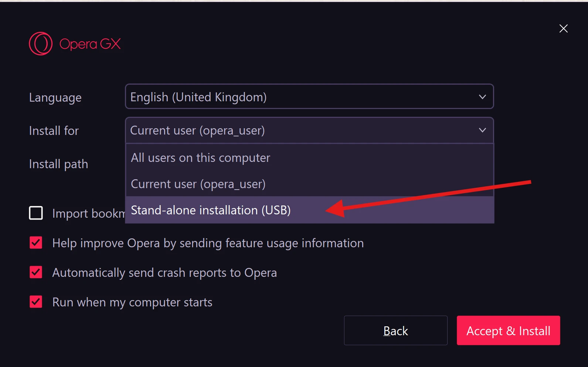Click the Run when my computer starts text
Screen dimensions: 588x367
(132, 302)
